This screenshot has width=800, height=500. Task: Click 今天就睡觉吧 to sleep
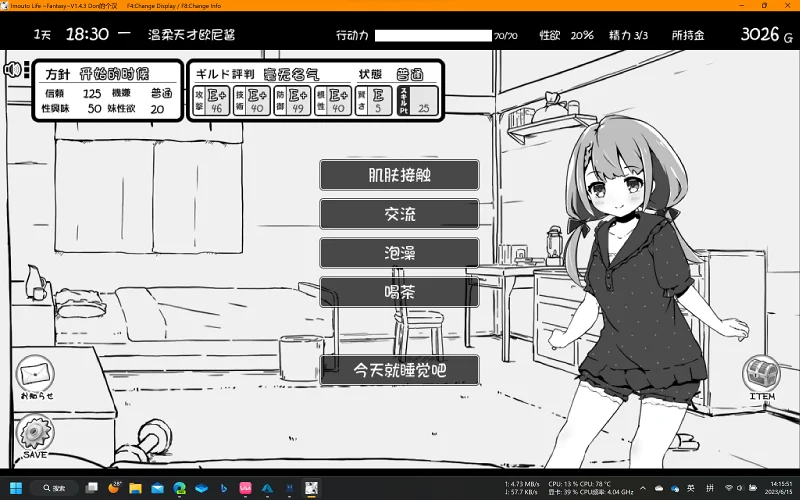[x=399, y=370]
